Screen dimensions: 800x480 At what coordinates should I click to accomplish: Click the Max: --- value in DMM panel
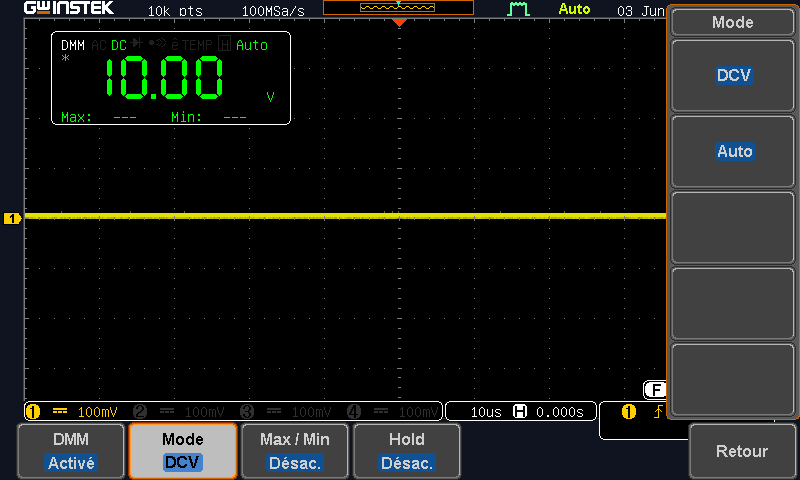(x=98, y=117)
